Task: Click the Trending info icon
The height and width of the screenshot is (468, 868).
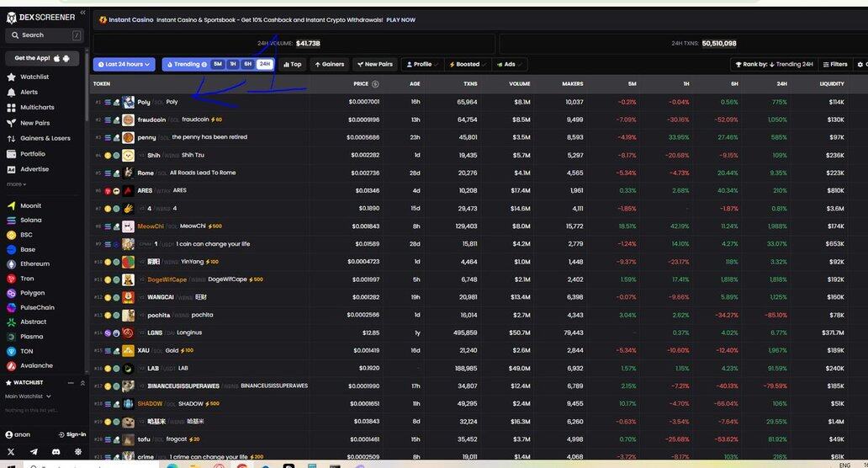Action: point(204,64)
